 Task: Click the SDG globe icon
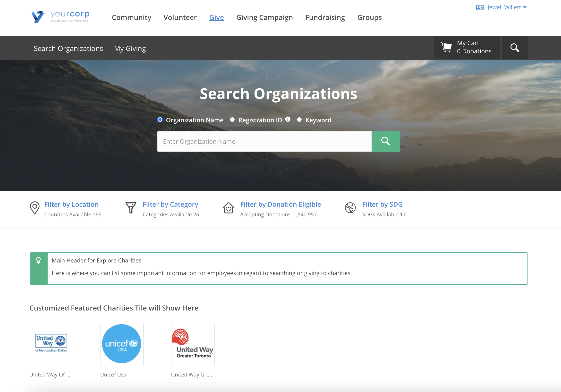350,208
